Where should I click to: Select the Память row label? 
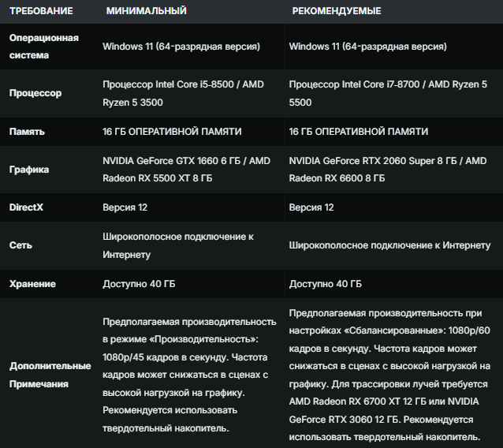(27, 132)
